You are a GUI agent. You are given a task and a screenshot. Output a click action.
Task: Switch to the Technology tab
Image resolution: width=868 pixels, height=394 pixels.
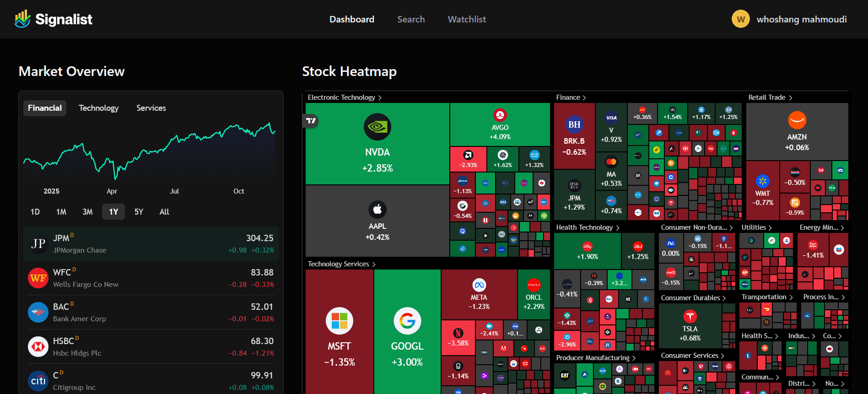coord(98,108)
